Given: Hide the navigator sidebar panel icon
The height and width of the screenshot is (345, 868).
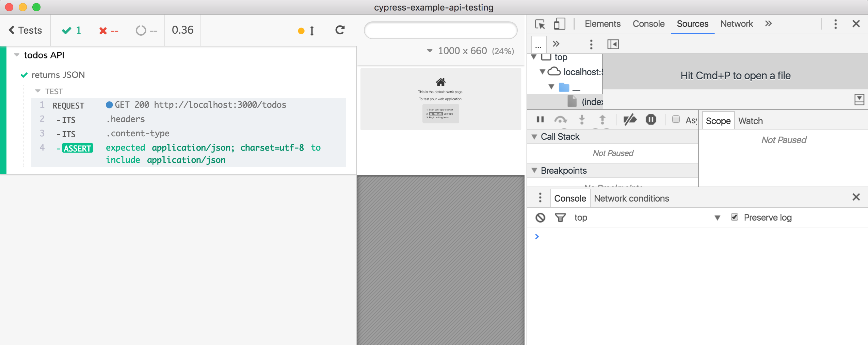Looking at the screenshot, I should pos(613,44).
